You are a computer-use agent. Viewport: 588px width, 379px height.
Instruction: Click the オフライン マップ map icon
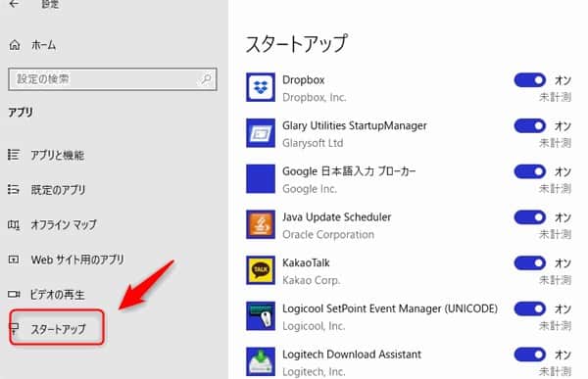[14, 224]
